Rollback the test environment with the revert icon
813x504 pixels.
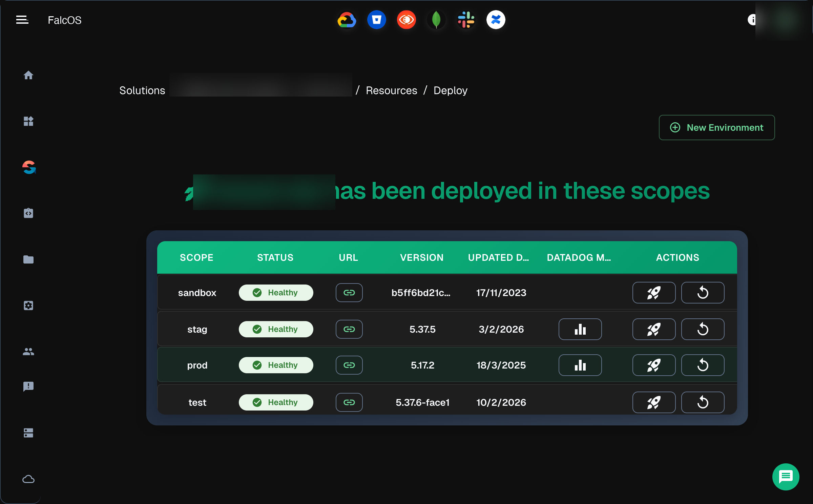703,402
